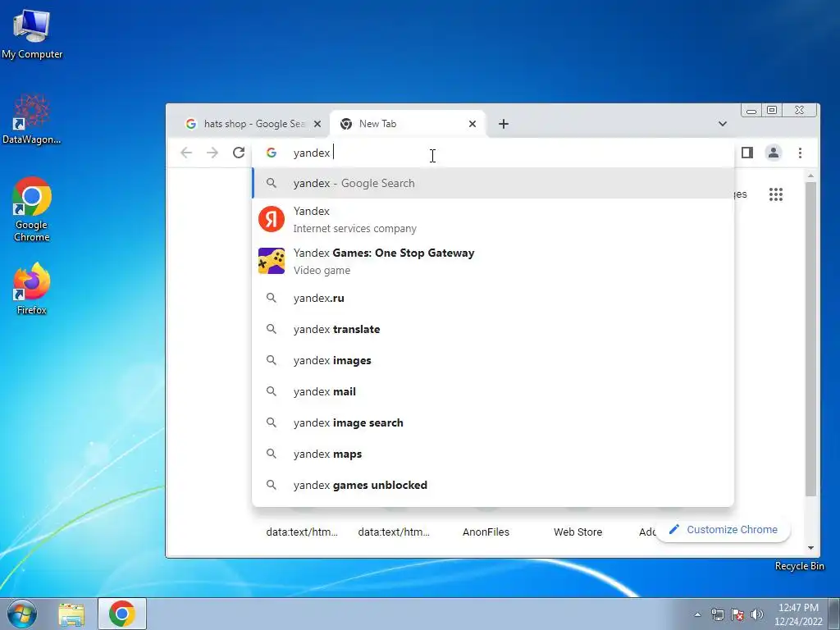
Task: Open the Web Store shortcut
Action: click(577, 532)
